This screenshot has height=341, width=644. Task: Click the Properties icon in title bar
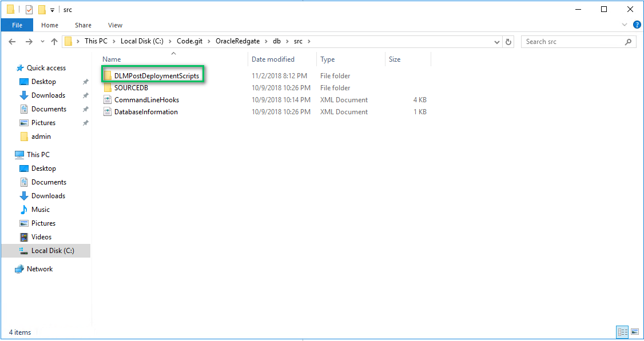click(29, 10)
